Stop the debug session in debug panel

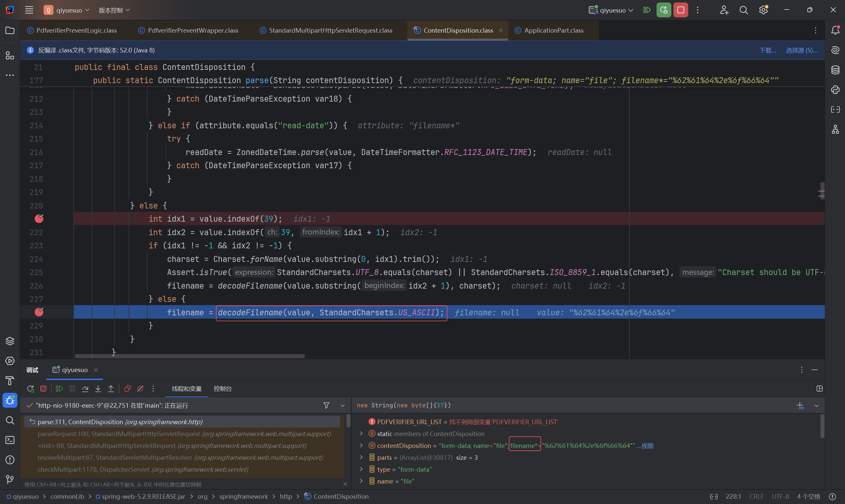coord(43,389)
